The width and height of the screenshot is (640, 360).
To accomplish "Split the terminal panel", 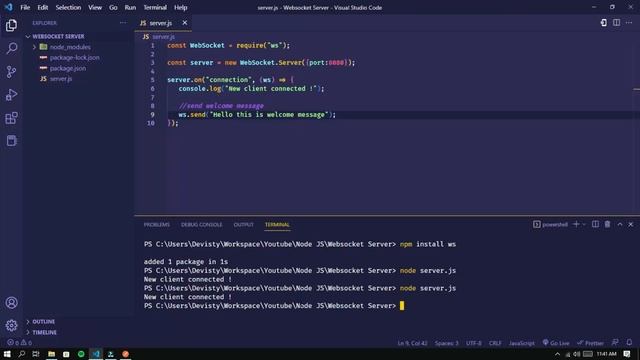I will [x=596, y=224].
